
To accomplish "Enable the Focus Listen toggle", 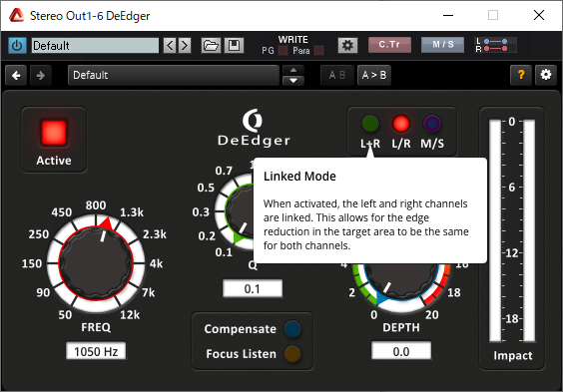I will 292,354.
